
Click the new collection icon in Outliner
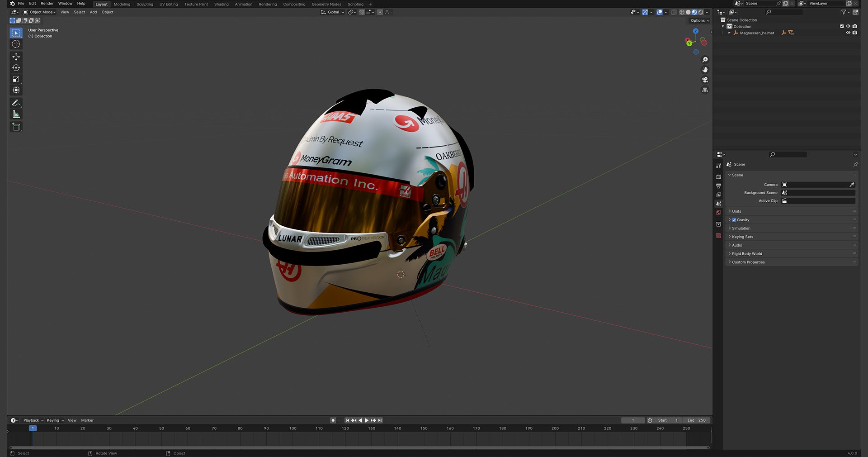click(855, 12)
